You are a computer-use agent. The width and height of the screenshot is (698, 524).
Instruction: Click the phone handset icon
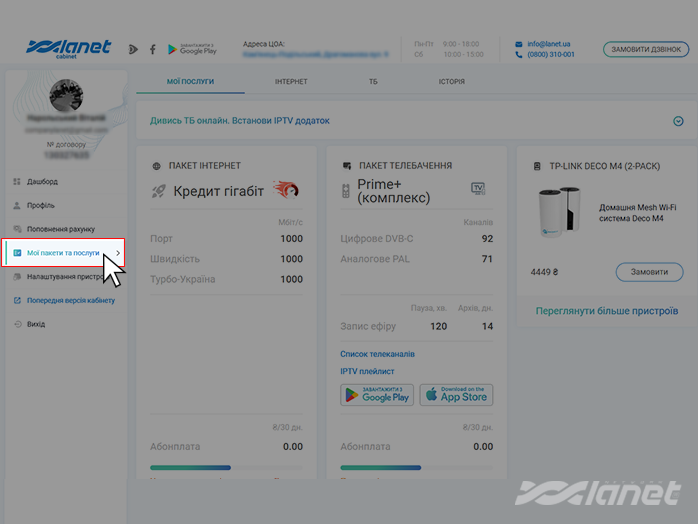pyautogui.click(x=519, y=54)
